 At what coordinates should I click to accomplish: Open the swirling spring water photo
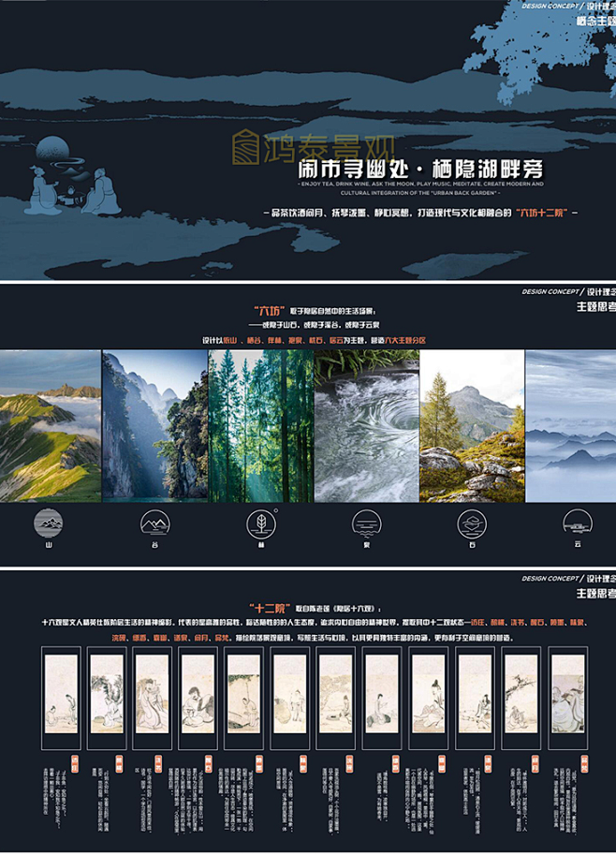366,425
